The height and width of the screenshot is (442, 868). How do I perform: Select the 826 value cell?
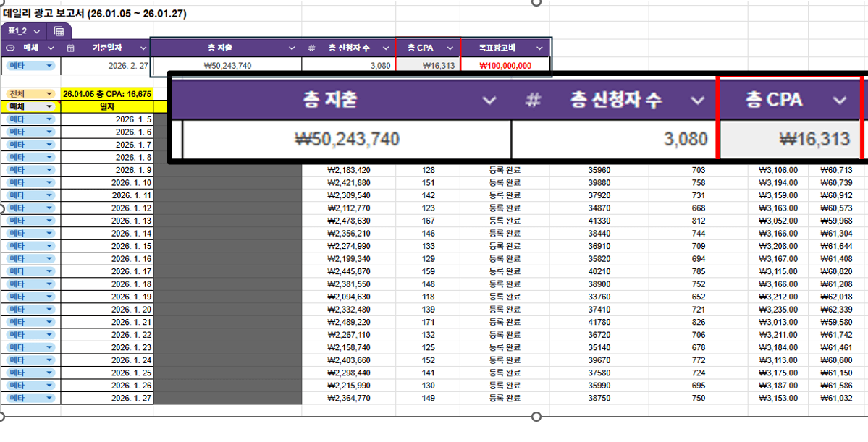pyautogui.click(x=699, y=322)
